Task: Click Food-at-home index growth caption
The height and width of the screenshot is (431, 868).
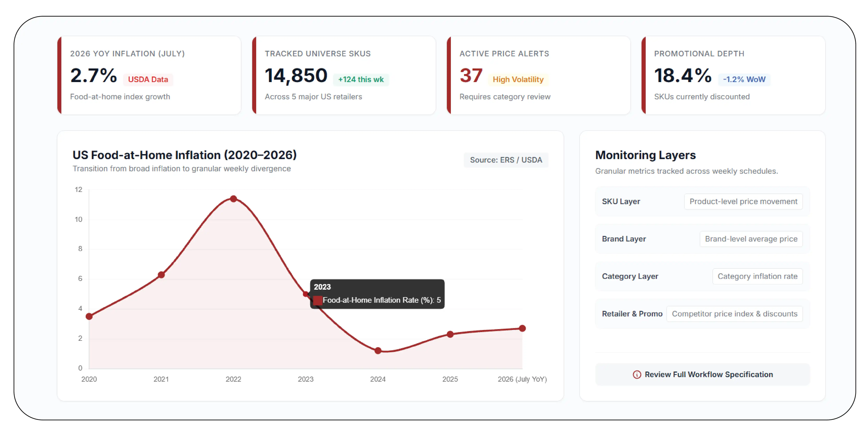Action: point(120,97)
